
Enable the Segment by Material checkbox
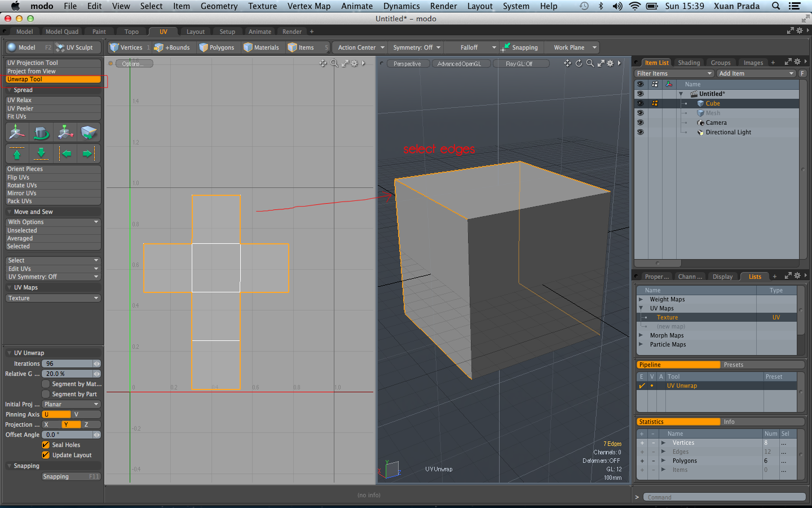[x=46, y=384]
